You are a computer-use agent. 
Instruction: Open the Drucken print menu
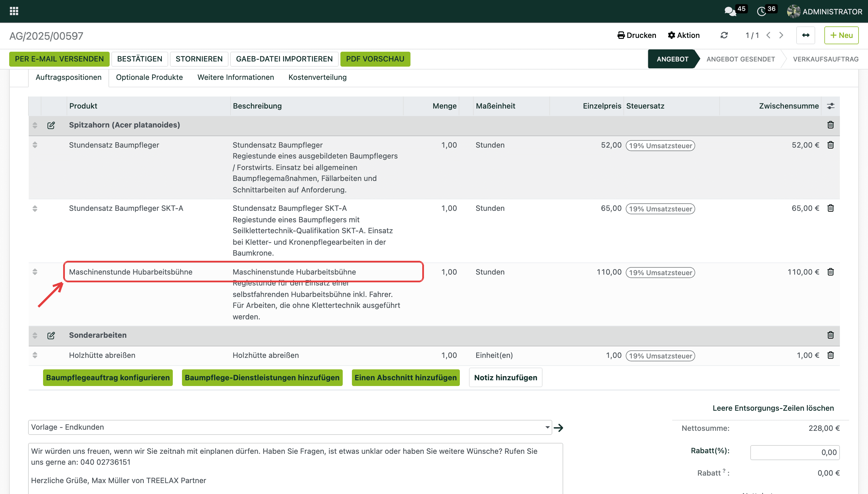coord(637,35)
